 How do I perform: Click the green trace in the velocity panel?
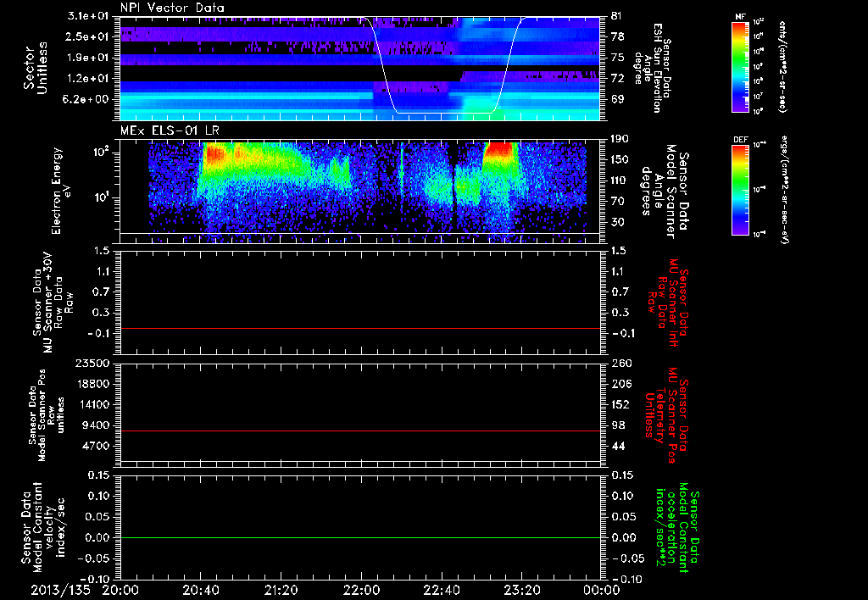tap(360, 537)
